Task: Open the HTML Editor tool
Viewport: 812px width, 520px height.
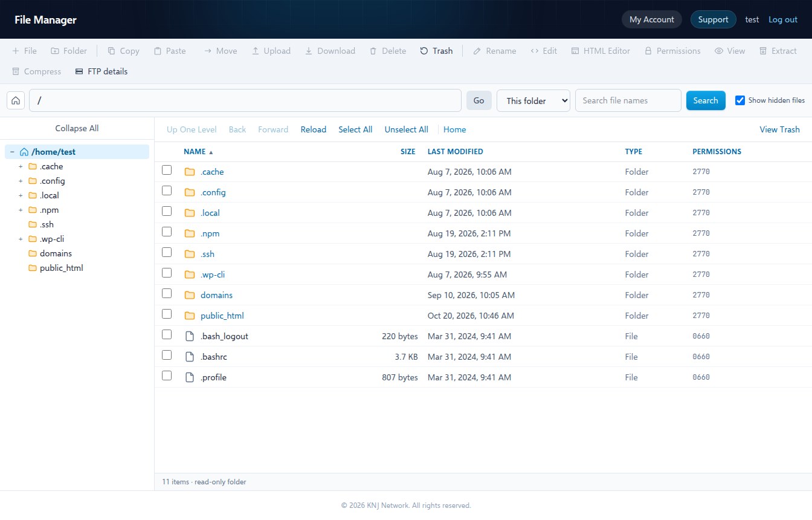Action: click(601, 51)
